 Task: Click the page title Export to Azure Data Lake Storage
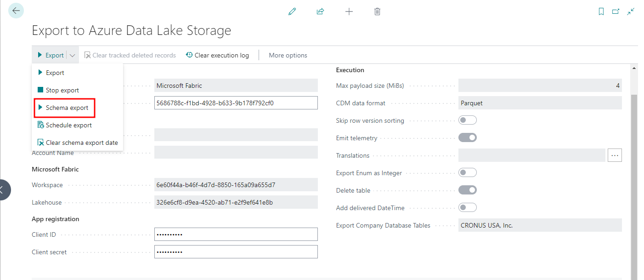coord(131,31)
